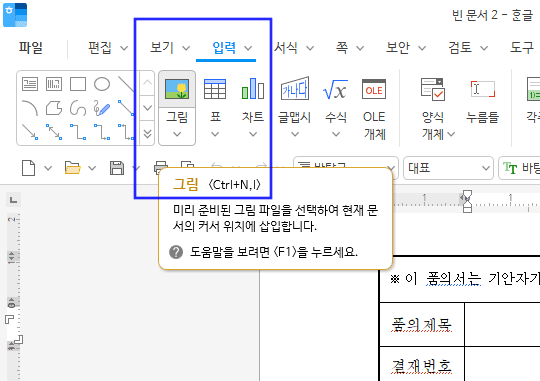Open the 보기 menu
Image resolution: width=540 pixels, height=381 pixels.
(x=162, y=48)
